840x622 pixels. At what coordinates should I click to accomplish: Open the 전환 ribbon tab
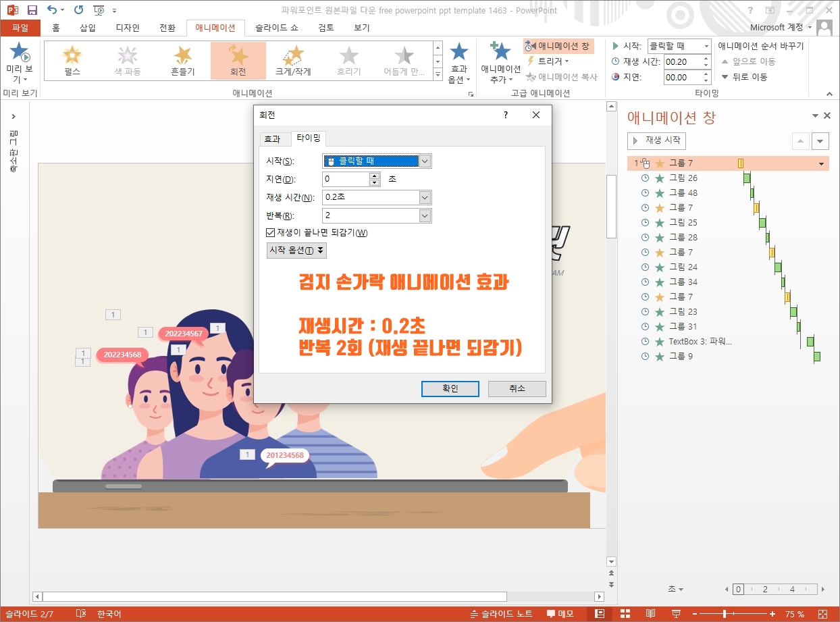[x=167, y=28]
